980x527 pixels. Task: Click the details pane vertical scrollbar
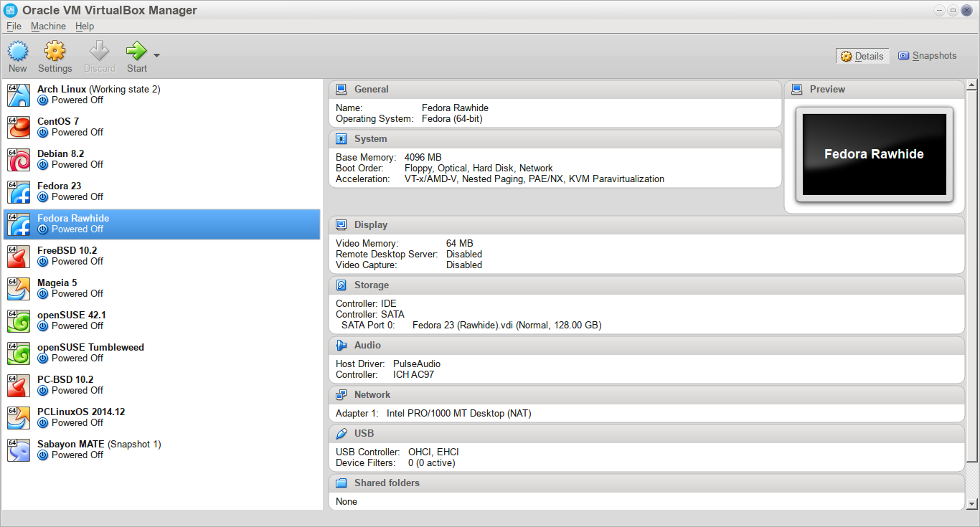[x=972, y=275]
